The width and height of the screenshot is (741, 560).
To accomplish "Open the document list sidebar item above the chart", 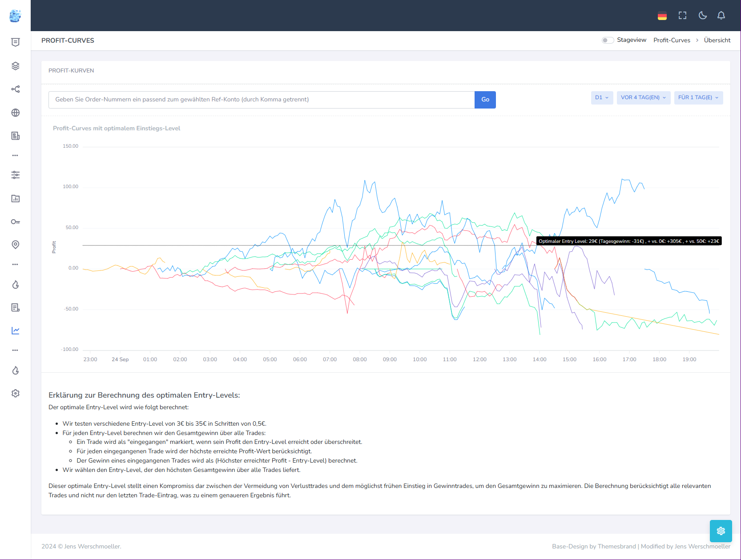I will (x=16, y=307).
